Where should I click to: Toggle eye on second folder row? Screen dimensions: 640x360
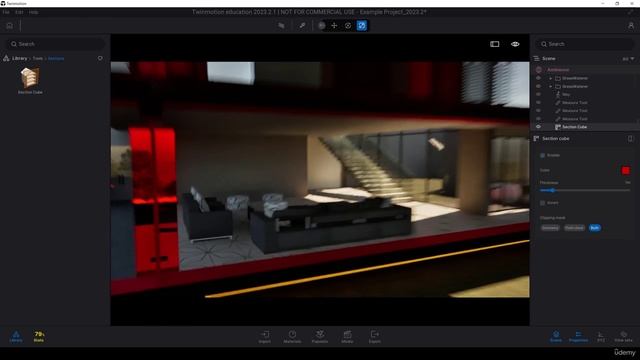[x=538, y=86]
